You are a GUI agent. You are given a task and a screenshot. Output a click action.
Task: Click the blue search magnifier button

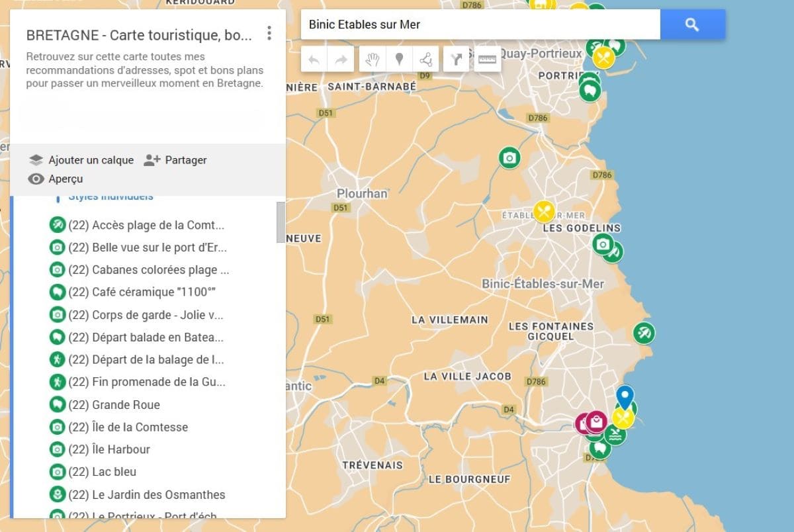[x=692, y=24]
